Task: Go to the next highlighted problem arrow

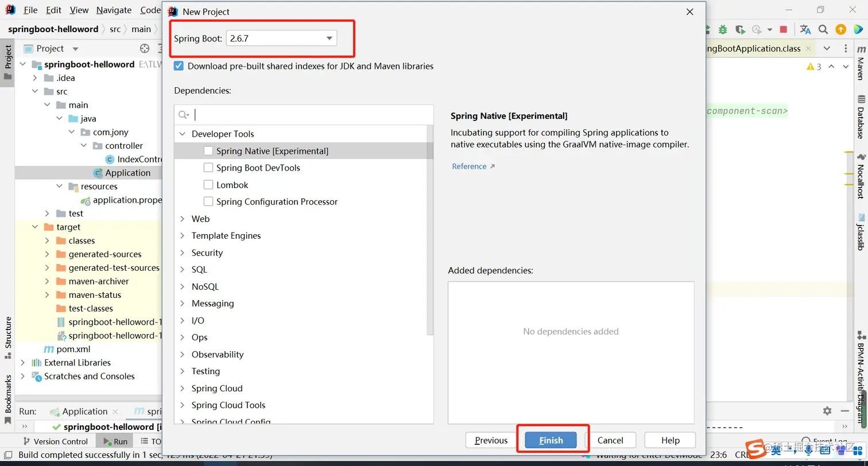Action: [x=846, y=67]
